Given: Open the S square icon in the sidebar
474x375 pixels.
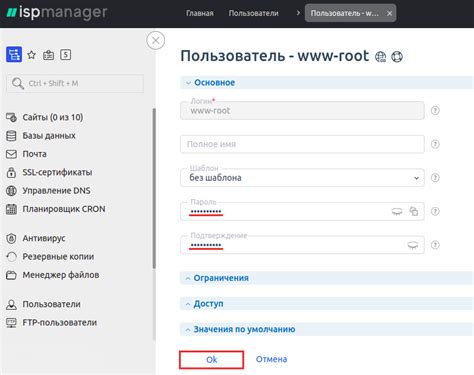Looking at the screenshot, I should (65, 55).
